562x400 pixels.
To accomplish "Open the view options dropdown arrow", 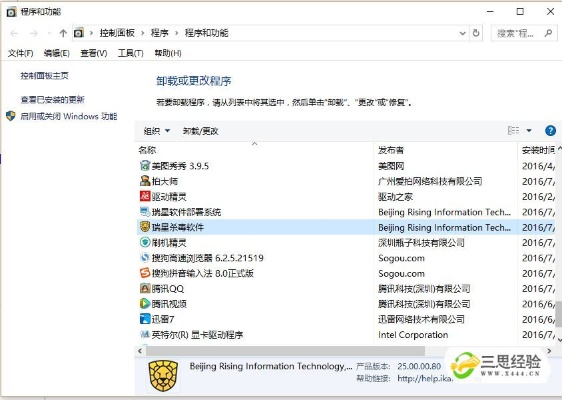I will (529, 130).
